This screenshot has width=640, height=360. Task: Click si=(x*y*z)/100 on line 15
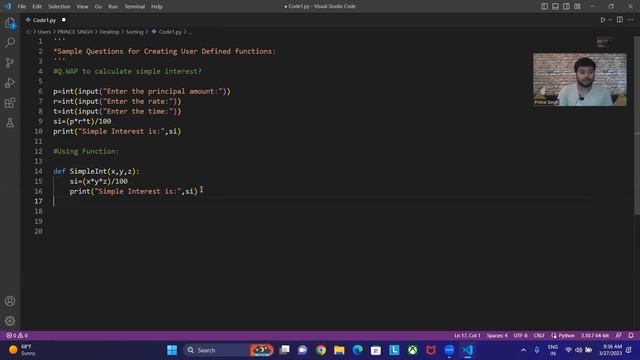point(98,181)
